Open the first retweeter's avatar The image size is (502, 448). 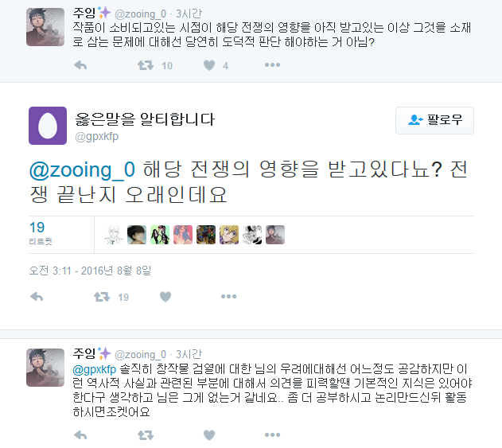click(x=114, y=234)
